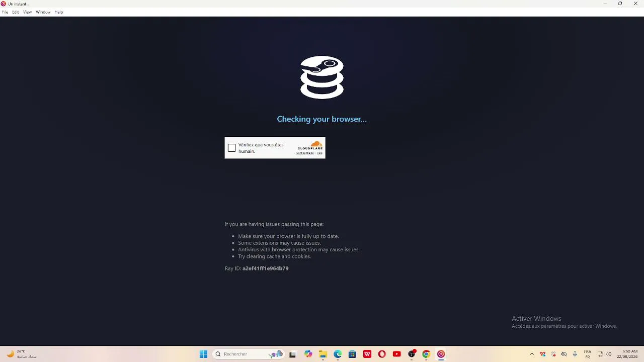Open the Window menu

pos(43,12)
